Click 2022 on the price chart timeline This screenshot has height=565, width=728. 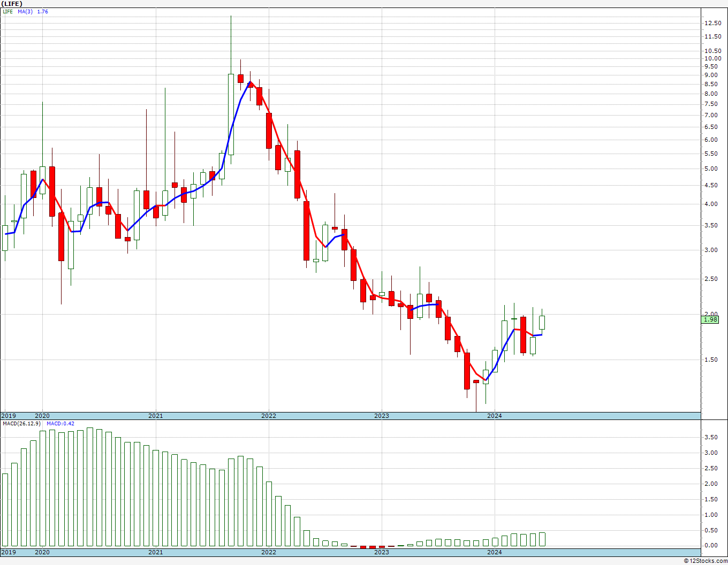click(268, 416)
